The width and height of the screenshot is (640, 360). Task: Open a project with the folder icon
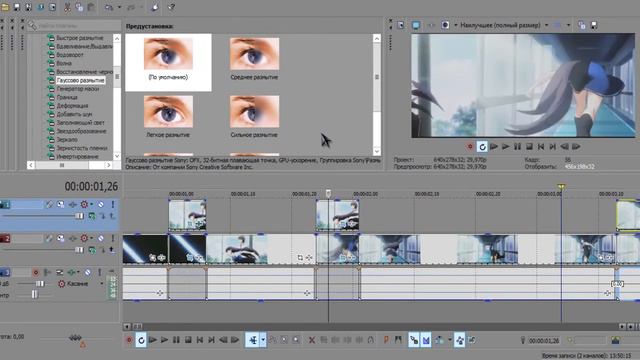[x=5, y=7]
